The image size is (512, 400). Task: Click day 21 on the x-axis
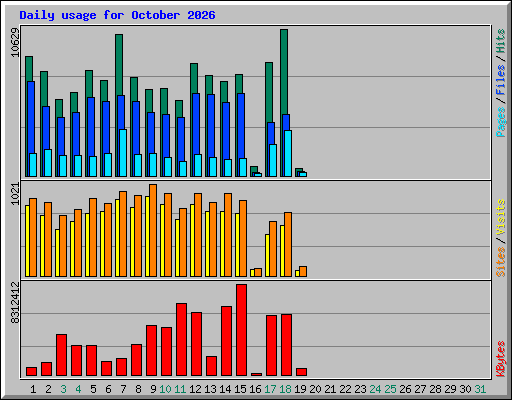pyautogui.click(x=330, y=389)
